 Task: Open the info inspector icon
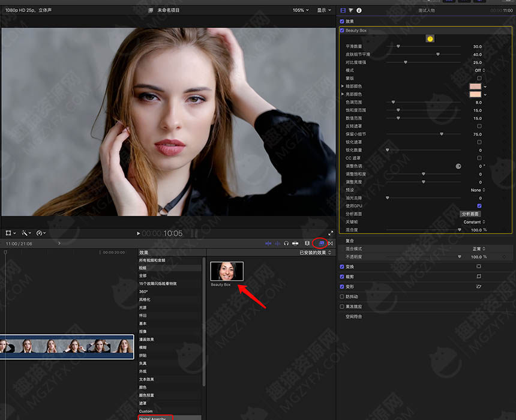[359, 11]
